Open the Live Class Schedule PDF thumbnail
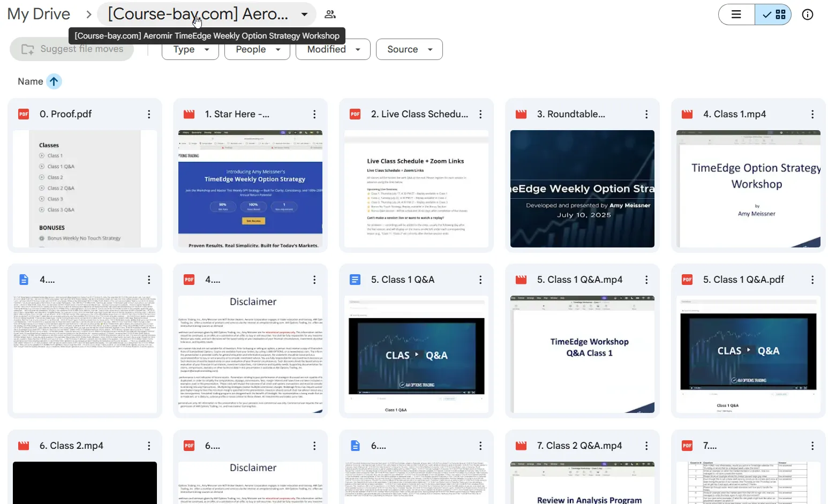 [416, 189]
